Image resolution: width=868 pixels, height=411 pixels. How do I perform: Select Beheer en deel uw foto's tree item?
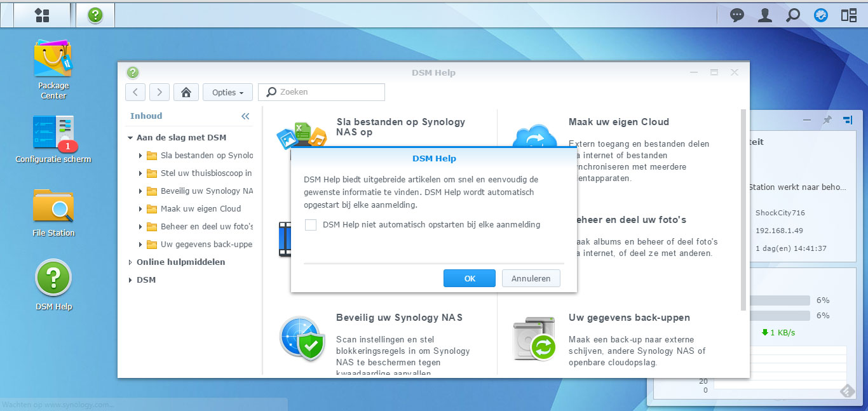click(207, 227)
